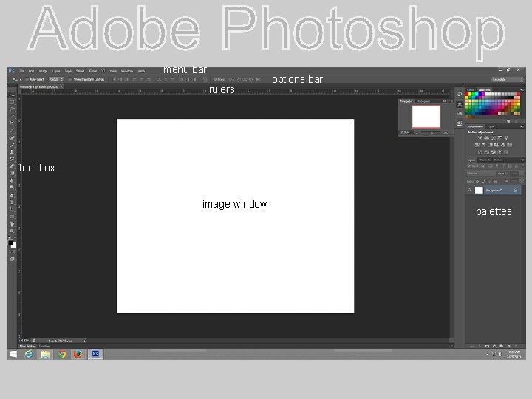
Task: Select the Rectangular Marquee tool
Action: [12, 102]
